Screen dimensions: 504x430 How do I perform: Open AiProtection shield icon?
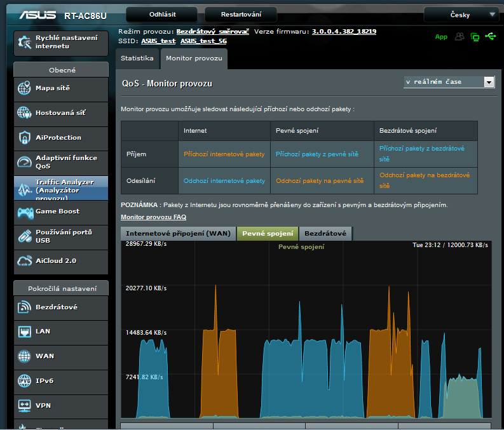click(24, 138)
